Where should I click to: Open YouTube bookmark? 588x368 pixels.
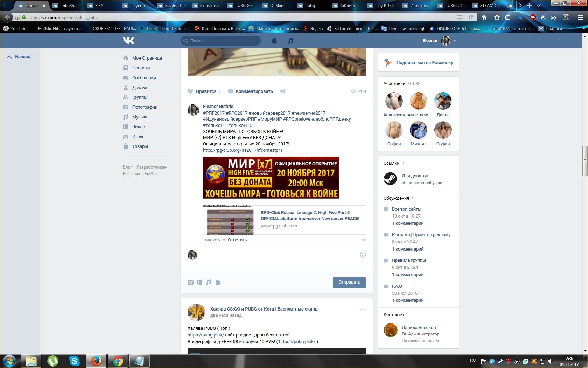(x=15, y=29)
